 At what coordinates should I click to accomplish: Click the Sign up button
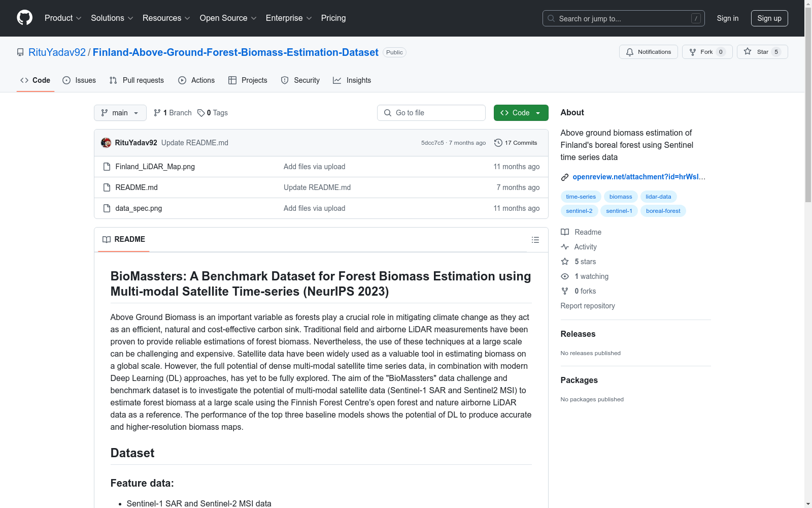pyautogui.click(x=769, y=18)
